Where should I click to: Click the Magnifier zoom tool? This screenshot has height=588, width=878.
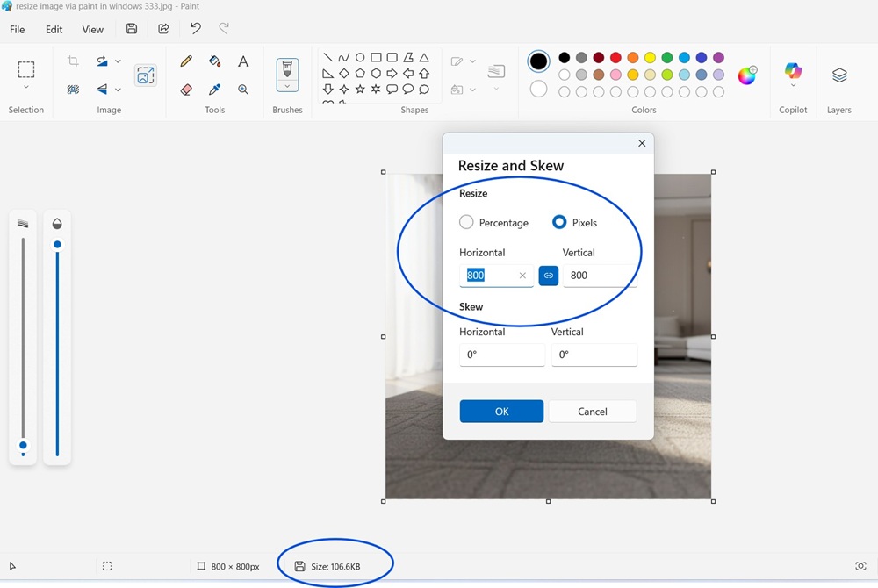pyautogui.click(x=243, y=90)
